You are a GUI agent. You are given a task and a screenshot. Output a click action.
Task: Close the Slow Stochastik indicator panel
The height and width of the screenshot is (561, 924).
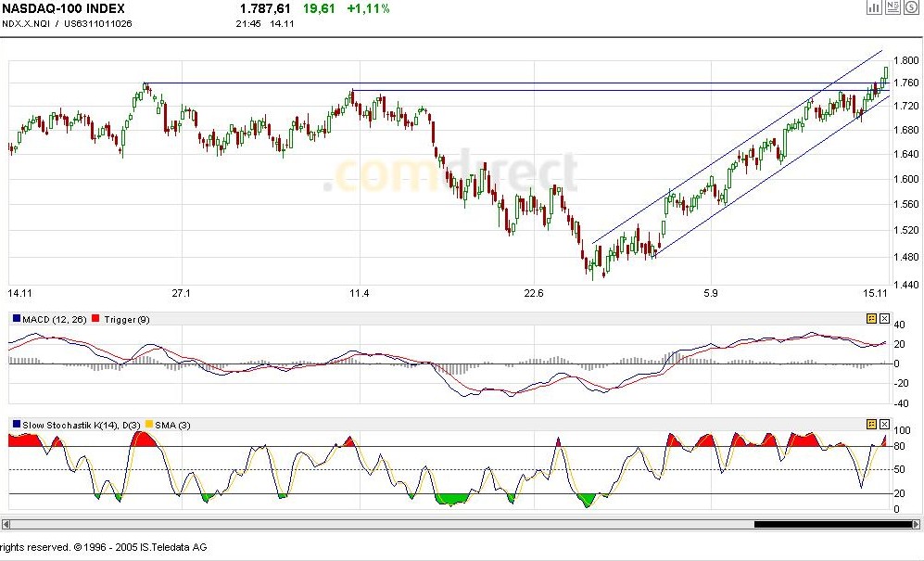click(x=884, y=424)
